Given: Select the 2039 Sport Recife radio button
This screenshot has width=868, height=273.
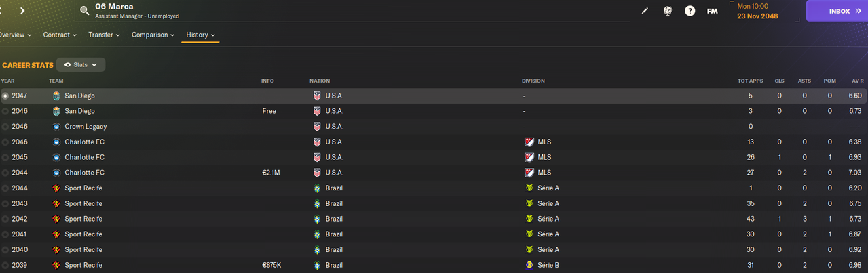Looking at the screenshot, I should [x=5, y=265].
